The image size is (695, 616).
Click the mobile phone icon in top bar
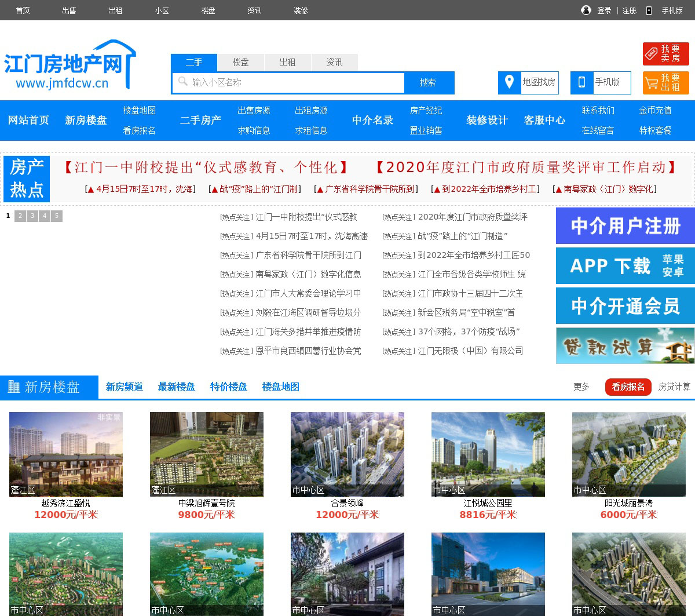(x=649, y=10)
